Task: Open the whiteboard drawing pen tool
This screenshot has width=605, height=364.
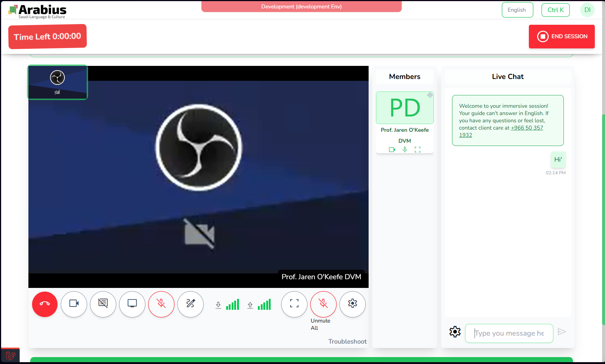Action: [x=190, y=304]
